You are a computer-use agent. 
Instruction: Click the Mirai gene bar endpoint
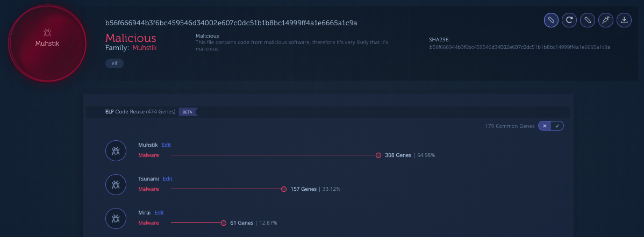224,223
